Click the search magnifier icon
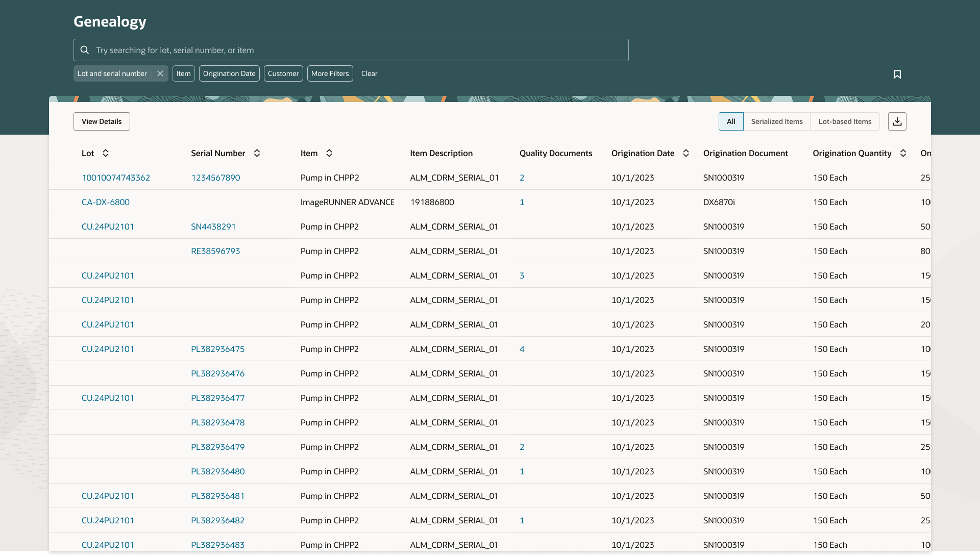The width and height of the screenshot is (980, 557). coord(85,50)
